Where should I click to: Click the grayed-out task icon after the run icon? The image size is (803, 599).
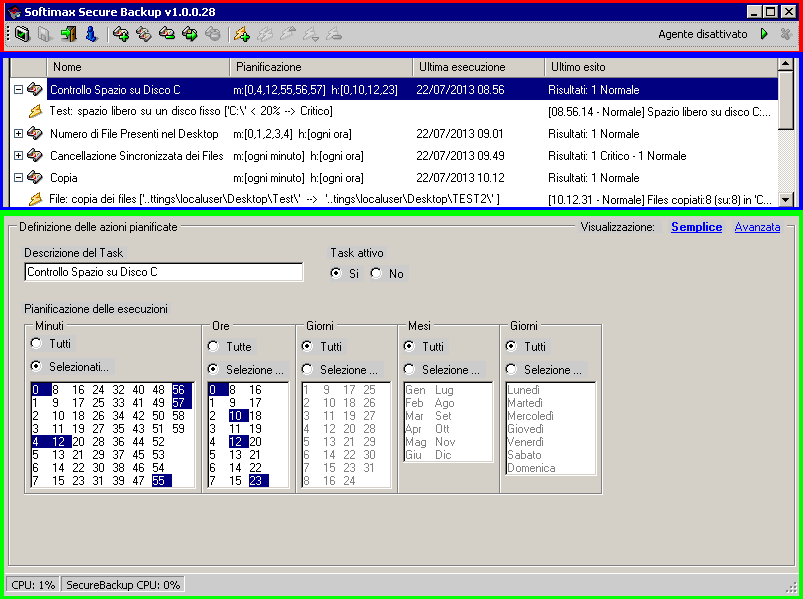point(213,34)
